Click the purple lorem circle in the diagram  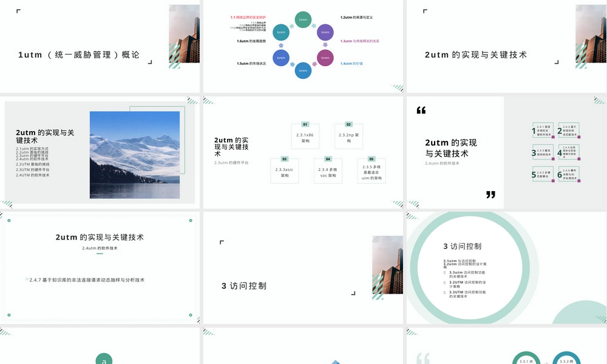325,32
